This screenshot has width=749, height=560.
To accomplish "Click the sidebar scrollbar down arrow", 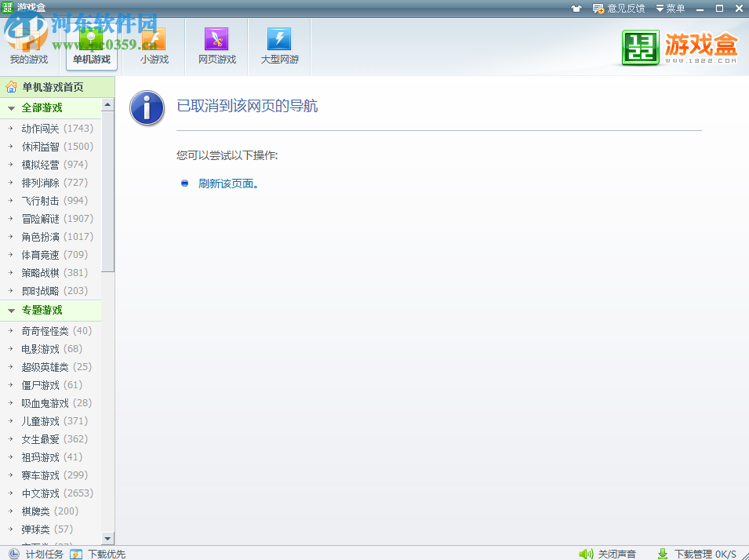I will (107, 540).
